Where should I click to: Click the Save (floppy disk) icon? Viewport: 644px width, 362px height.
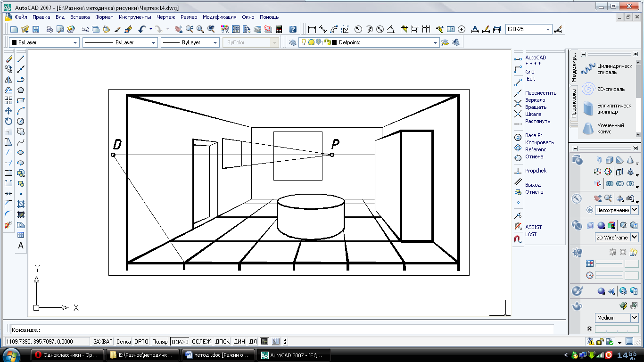[x=36, y=29]
